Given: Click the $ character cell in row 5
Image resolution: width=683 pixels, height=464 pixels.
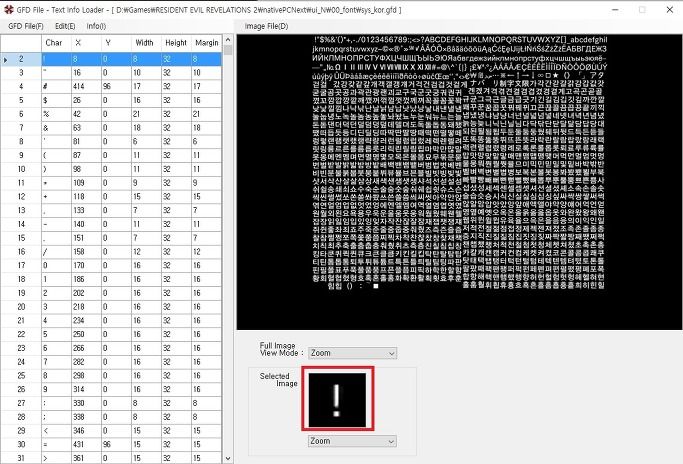Looking at the screenshot, I should (56, 100).
